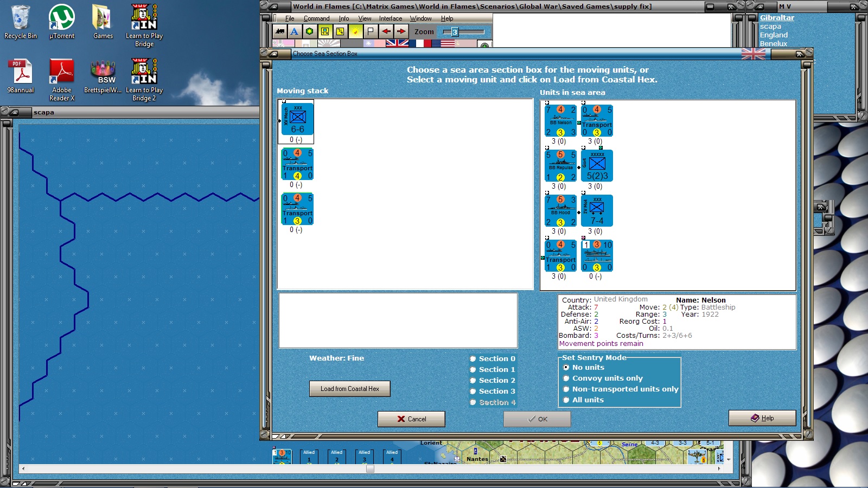868x488 pixels.
Task: Select the XV Mech unit in the moving stack
Action: (297, 119)
